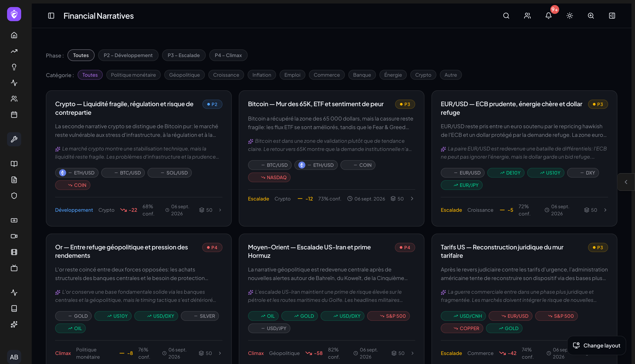635x364 pixels.
Task: Click NASDAQ chip in Bitcoin card
Action: coord(269,177)
